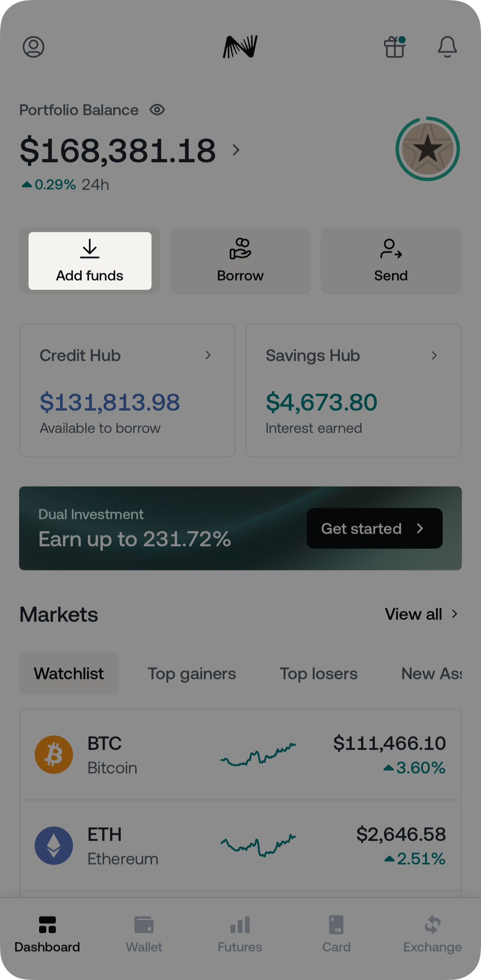
Task: Expand portfolio balance details chevron
Action: (x=236, y=150)
